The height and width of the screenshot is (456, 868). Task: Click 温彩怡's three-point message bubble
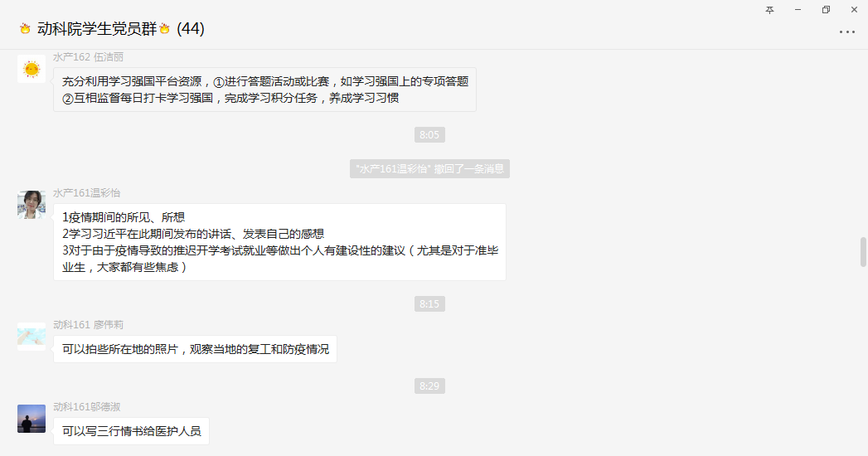coord(279,242)
